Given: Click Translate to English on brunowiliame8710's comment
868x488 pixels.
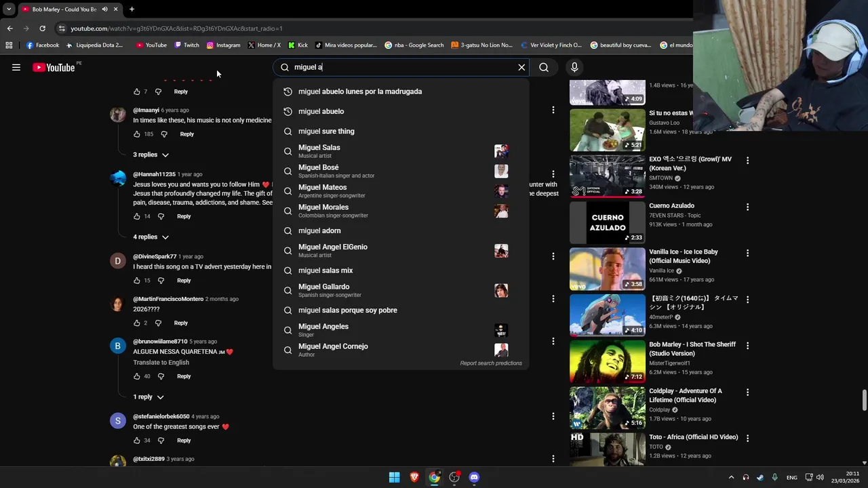Looking at the screenshot, I should click(161, 363).
